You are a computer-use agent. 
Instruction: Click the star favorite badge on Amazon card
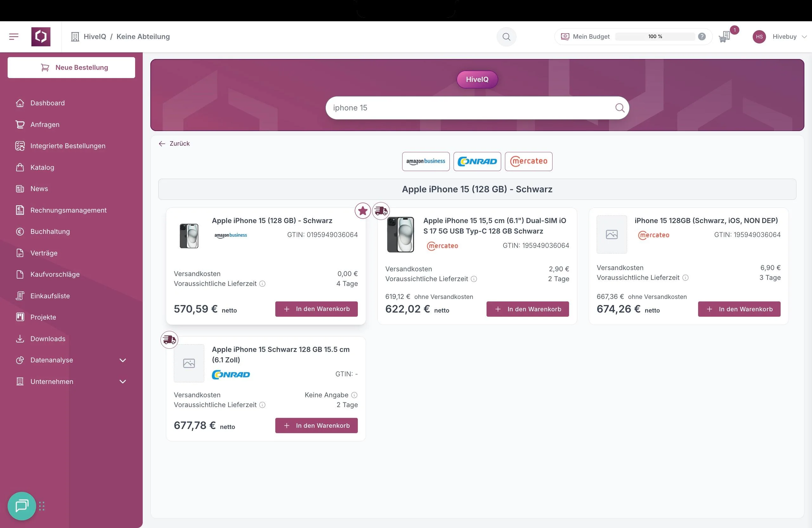click(363, 211)
